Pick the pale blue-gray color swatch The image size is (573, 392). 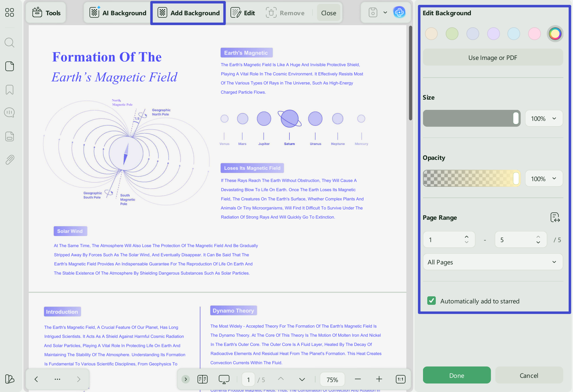473,34
